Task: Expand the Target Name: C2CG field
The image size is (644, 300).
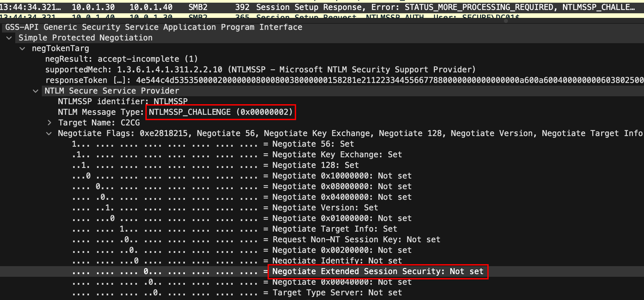Action: click(x=49, y=123)
